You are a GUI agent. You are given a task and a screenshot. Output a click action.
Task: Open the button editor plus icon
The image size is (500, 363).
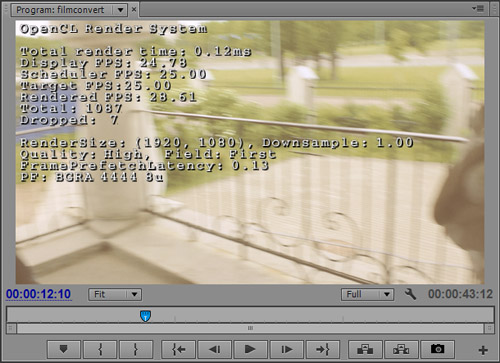click(x=483, y=350)
